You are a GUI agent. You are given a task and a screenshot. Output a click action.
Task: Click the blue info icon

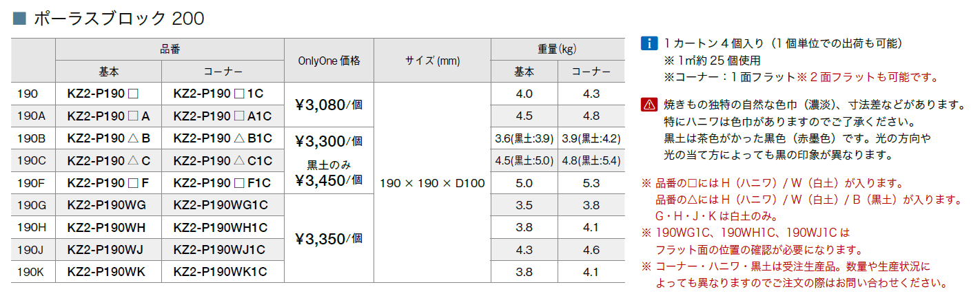[649, 43]
